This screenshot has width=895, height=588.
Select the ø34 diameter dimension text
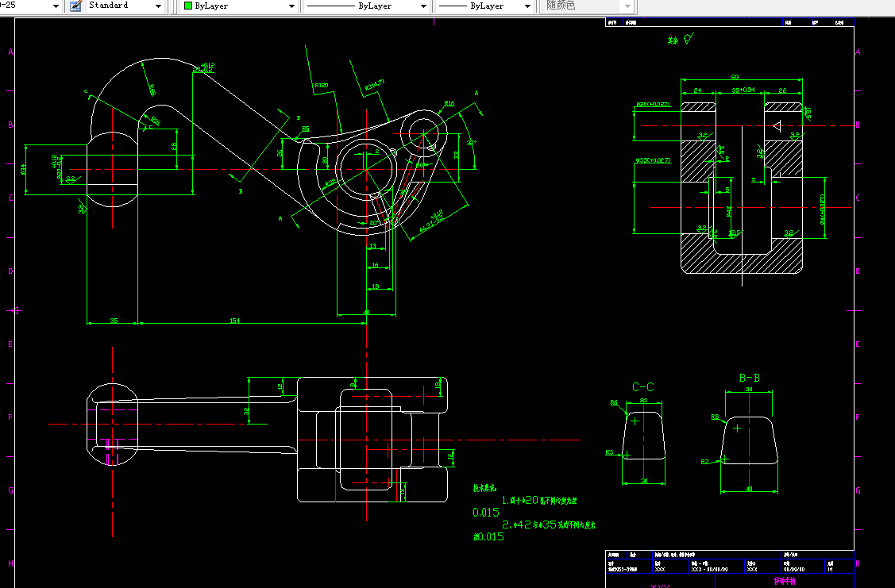click(x=23, y=169)
